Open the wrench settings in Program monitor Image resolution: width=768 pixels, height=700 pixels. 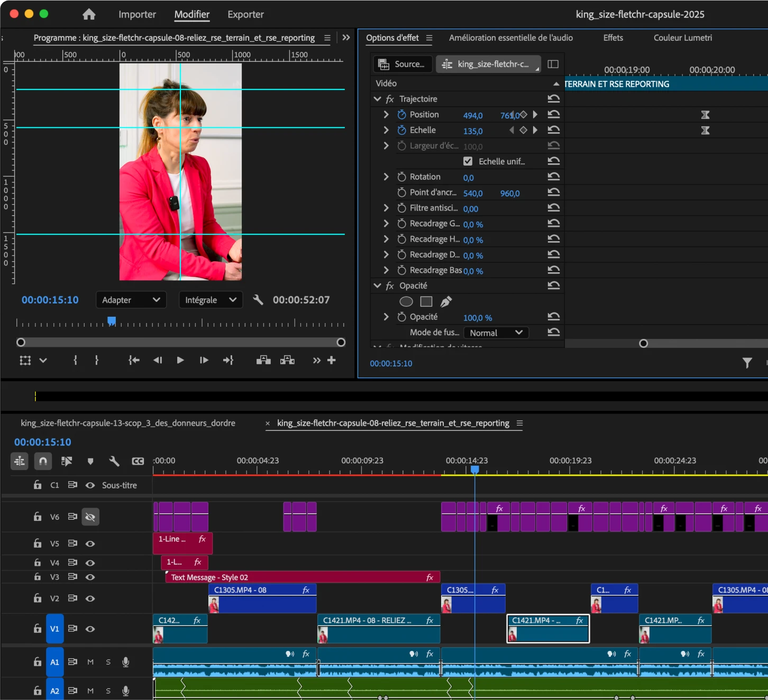(x=258, y=300)
